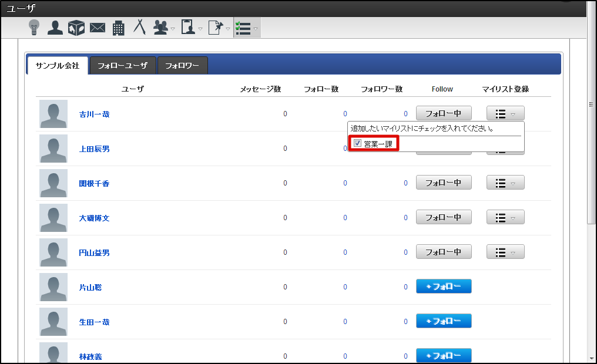This screenshot has height=364, width=597.
Task: Click the clipboard with person icon
Action: click(188, 27)
